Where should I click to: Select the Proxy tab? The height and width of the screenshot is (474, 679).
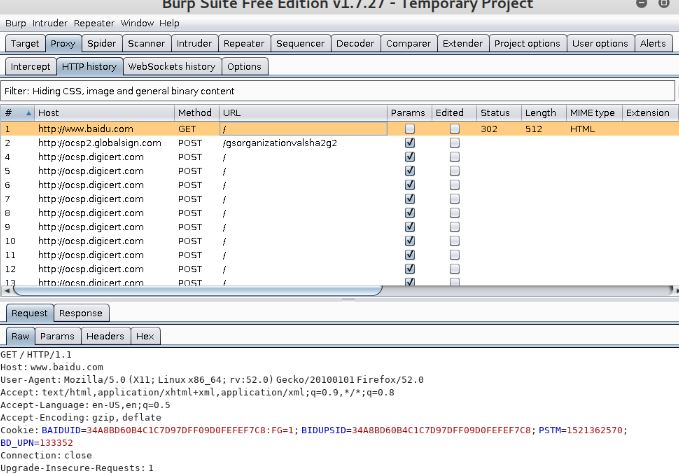pos(63,44)
